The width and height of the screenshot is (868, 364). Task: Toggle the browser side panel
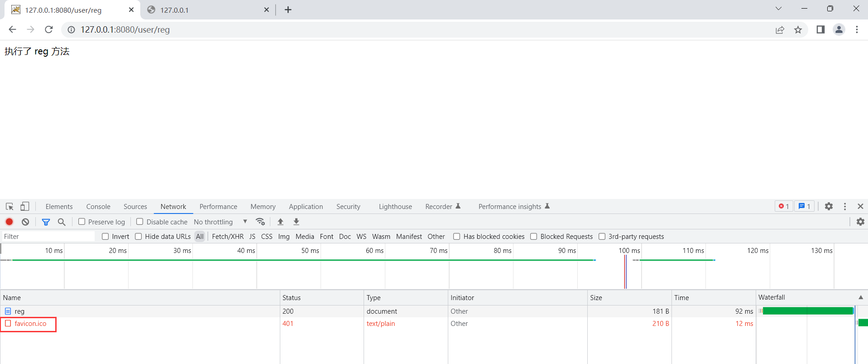pyautogui.click(x=820, y=29)
